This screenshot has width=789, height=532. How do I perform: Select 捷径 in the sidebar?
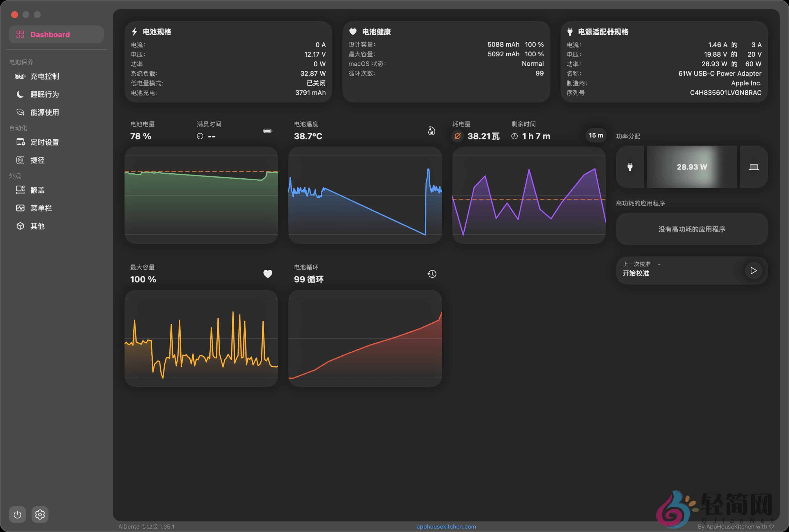coord(37,160)
